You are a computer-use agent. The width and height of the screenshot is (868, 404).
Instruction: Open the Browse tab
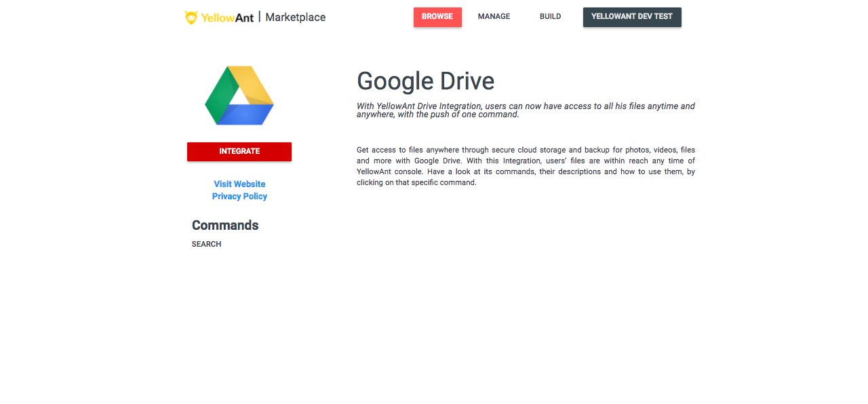pos(437,17)
